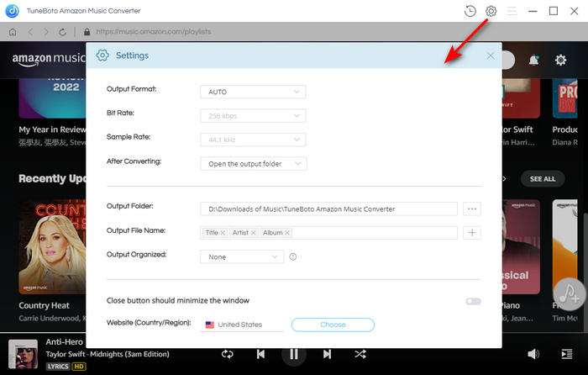588x375 pixels.
Task: Navigate back in the browser bar
Action: [x=30, y=32]
